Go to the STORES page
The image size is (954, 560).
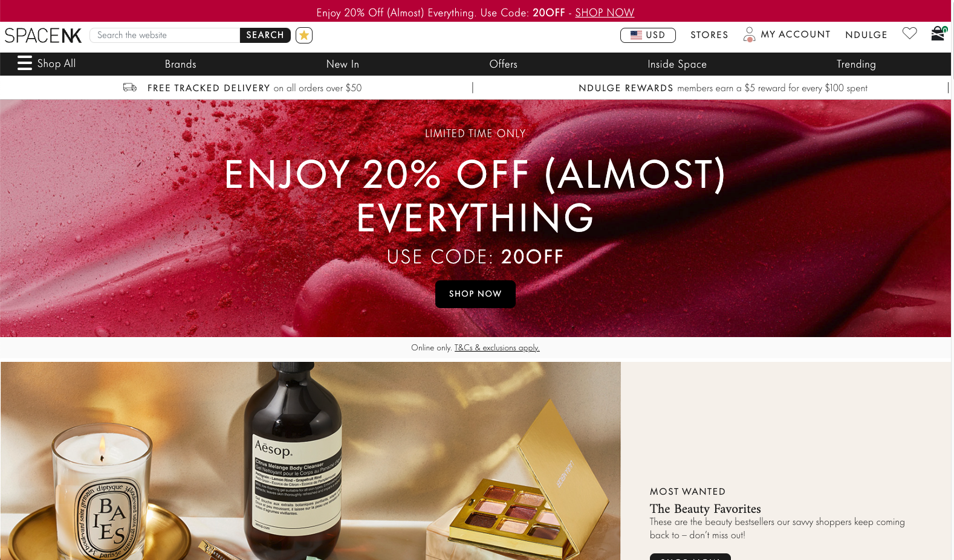click(x=709, y=35)
